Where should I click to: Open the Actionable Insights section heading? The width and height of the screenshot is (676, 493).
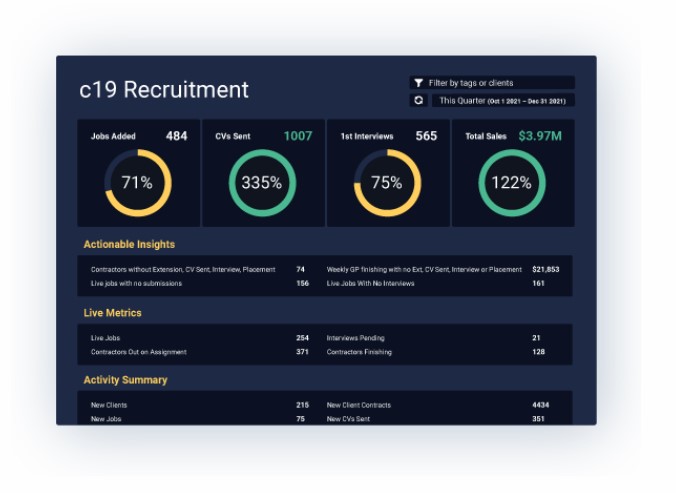point(129,244)
